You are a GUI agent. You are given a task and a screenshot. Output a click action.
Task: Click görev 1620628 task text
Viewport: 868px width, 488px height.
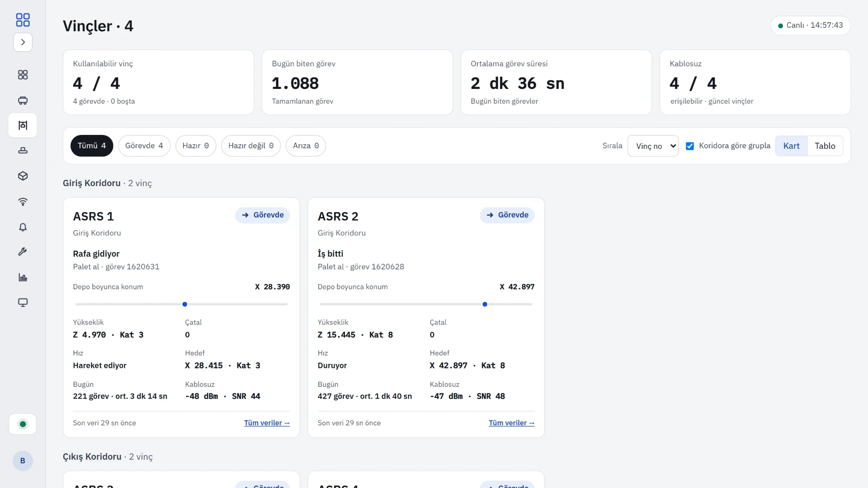pyautogui.click(x=377, y=267)
